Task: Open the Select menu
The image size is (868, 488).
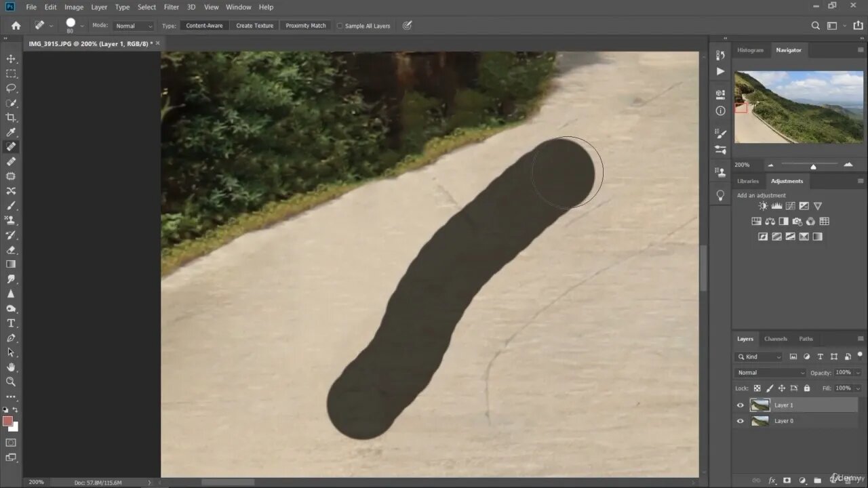Action: coord(146,7)
